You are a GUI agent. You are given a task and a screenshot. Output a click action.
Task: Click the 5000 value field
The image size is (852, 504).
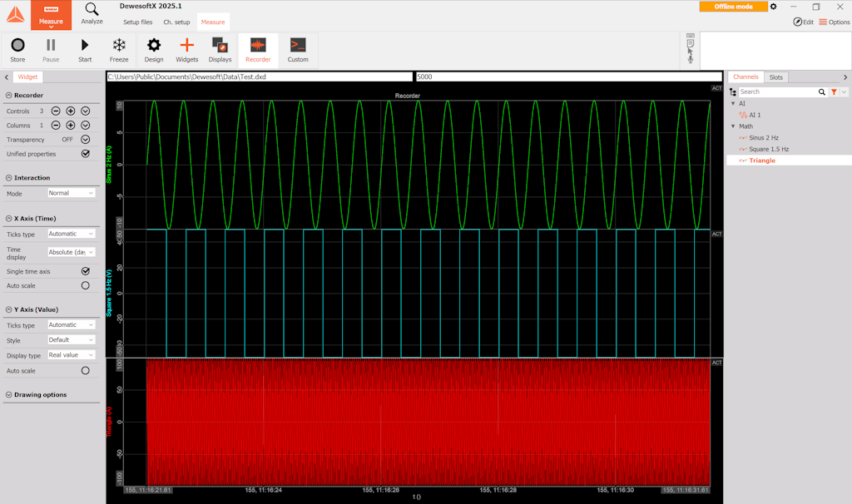(568, 77)
